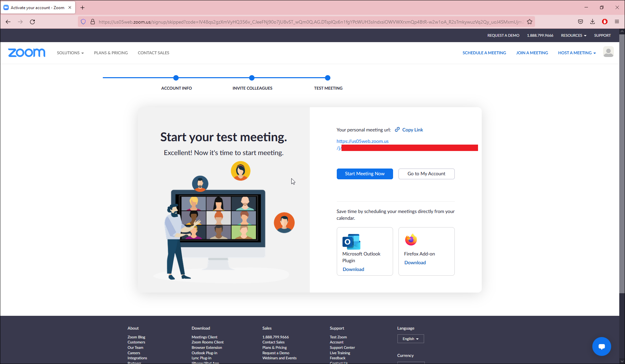Viewport: 625px width, 364px height.
Task: Select the Account Info step marker
Action: pos(176,78)
